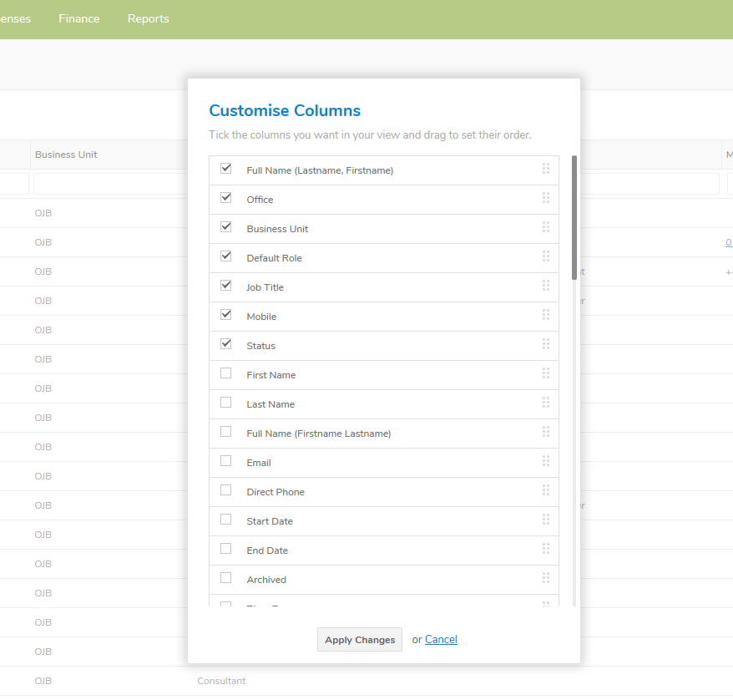Disable the Status column checkbox

(225, 344)
